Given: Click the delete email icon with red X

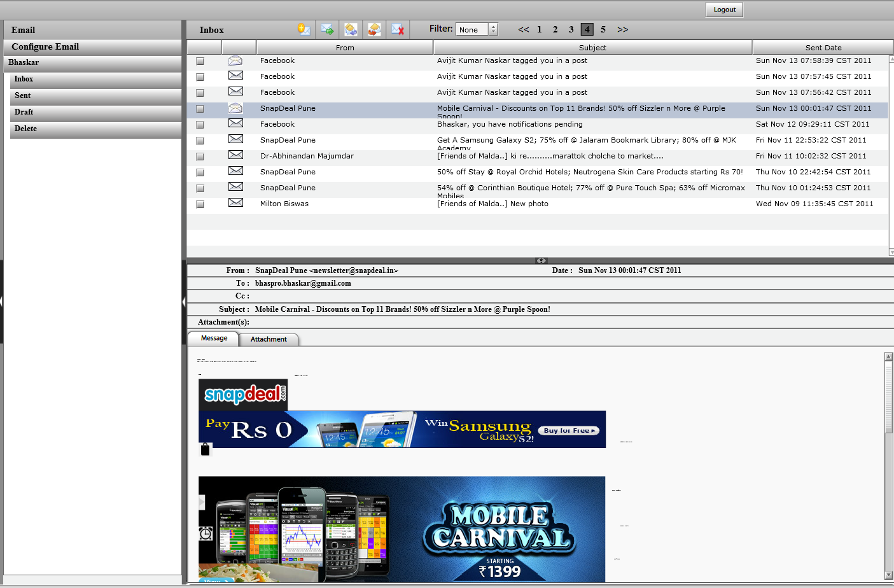Looking at the screenshot, I should [398, 29].
